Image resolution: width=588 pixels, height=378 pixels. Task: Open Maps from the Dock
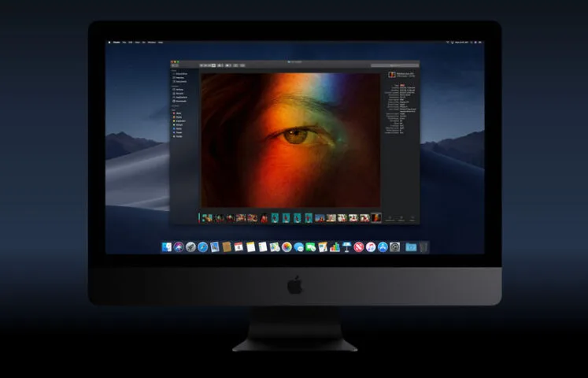click(275, 247)
